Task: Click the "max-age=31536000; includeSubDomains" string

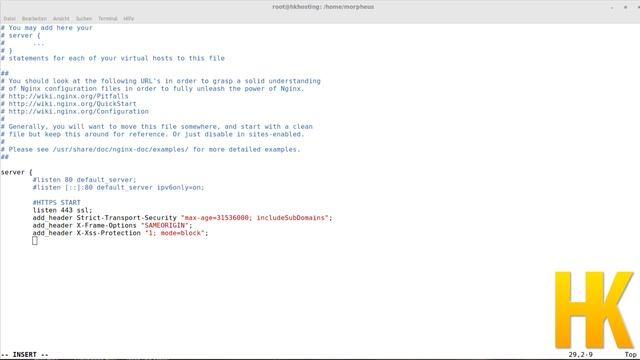Action: click(255, 218)
